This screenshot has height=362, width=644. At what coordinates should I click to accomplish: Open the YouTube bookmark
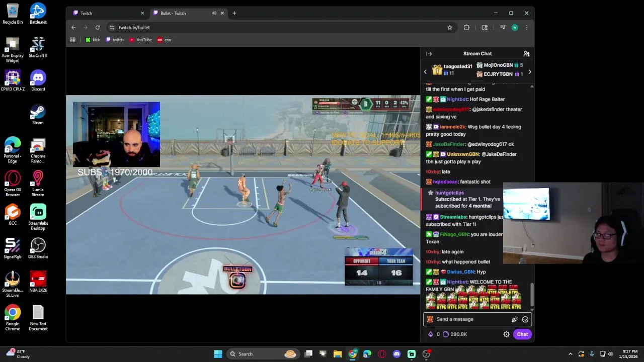coord(140,40)
